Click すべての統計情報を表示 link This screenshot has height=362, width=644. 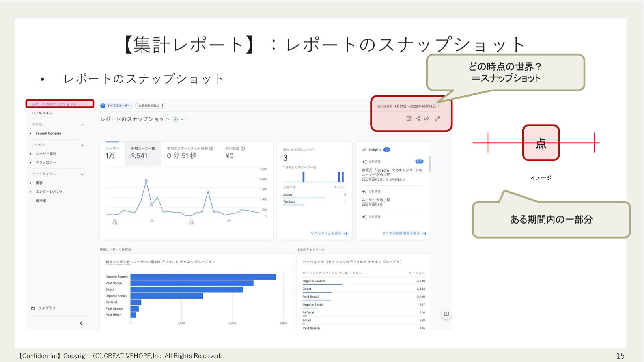pyautogui.click(x=404, y=233)
